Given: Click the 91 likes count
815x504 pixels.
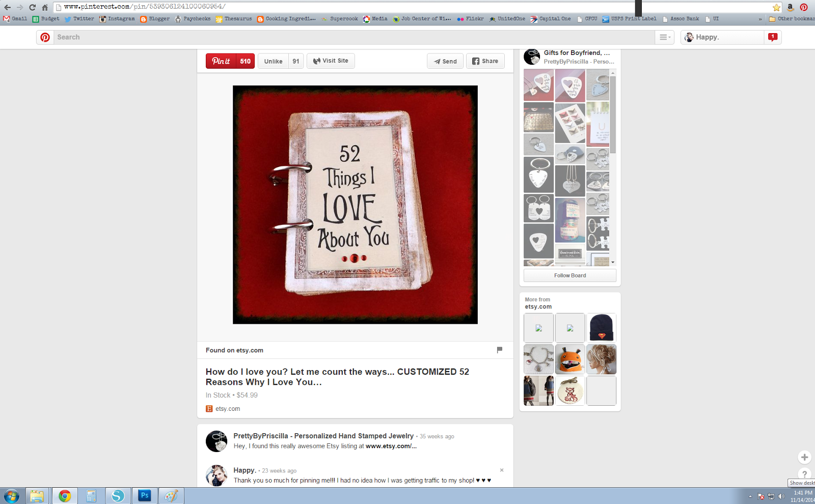Looking at the screenshot, I should [x=296, y=61].
